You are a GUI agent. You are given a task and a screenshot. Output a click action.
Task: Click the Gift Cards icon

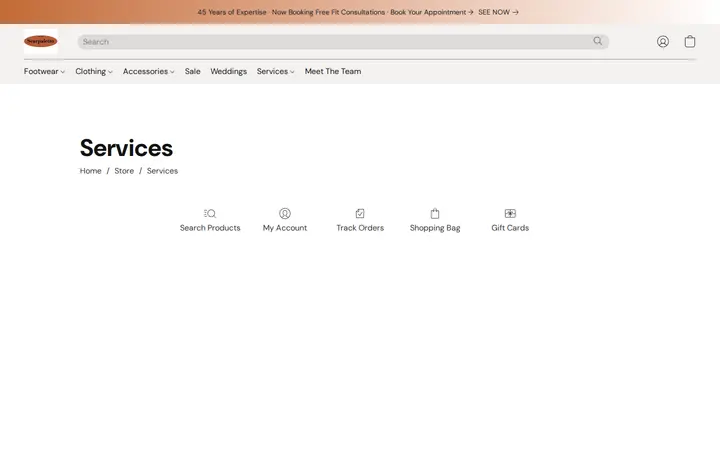tap(510, 214)
